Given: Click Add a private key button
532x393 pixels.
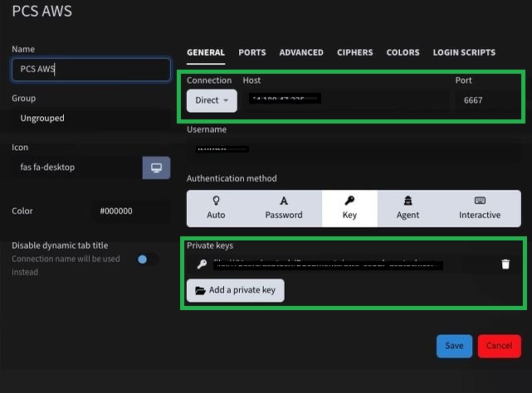Looking at the screenshot, I should tap(236, 290).
